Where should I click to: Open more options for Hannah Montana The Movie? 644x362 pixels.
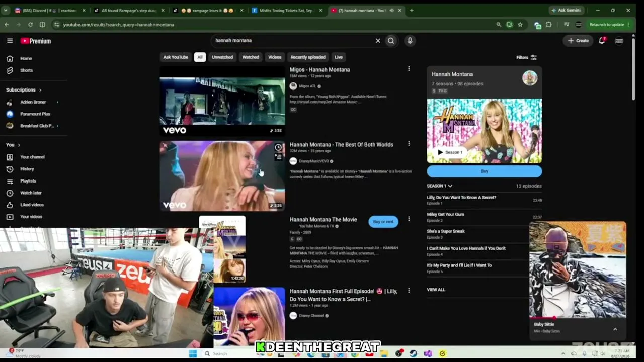point(409,219)
